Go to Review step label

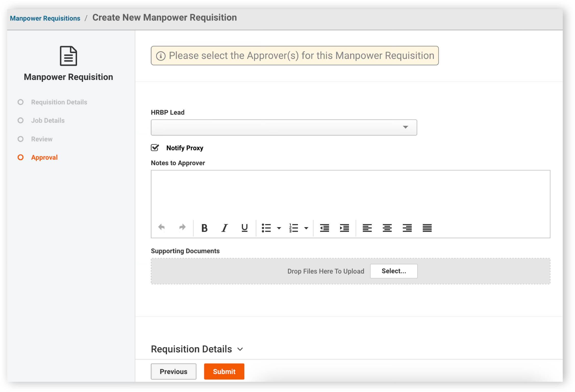(42, 139)
